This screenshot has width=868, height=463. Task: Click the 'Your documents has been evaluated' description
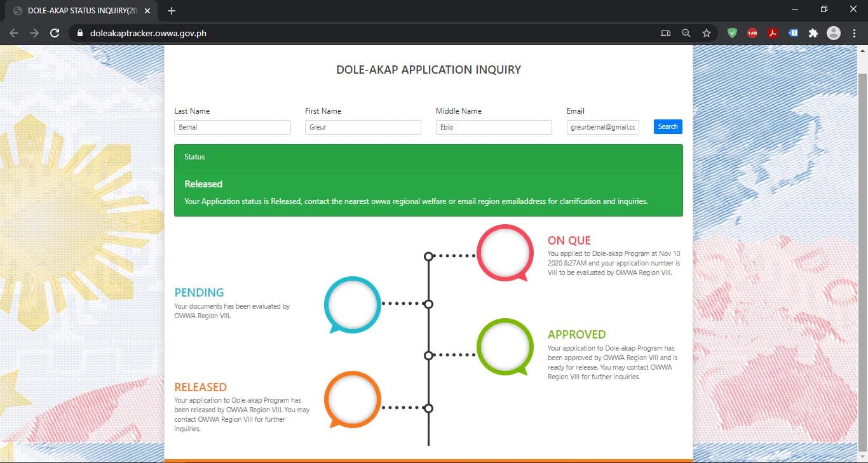pos(232,311)
